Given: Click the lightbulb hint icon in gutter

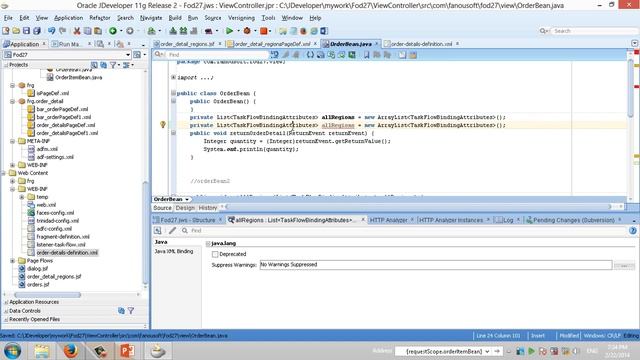Looking at the screenshot, I should [163, 124].
